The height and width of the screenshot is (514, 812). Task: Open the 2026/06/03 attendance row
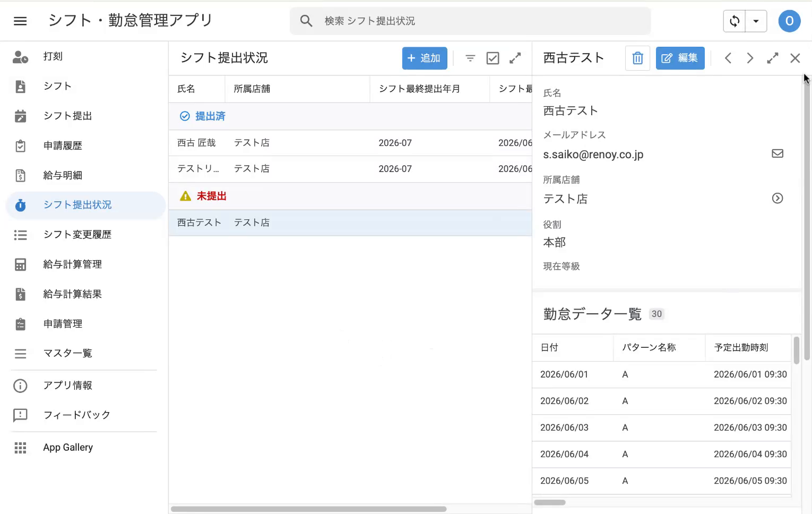[x=661, y=428]
